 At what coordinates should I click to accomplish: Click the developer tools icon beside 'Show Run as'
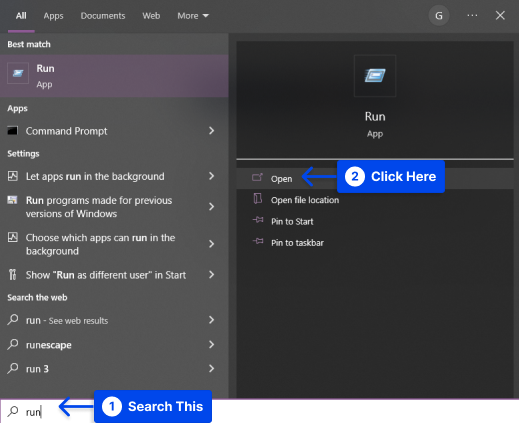click(12, 275)
